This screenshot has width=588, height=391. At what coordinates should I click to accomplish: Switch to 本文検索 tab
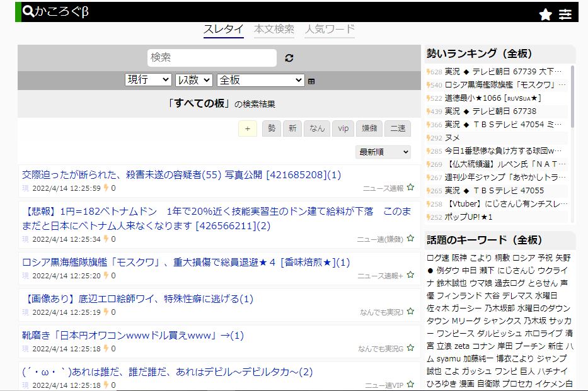pyautogui.click(x=274, y=29)
